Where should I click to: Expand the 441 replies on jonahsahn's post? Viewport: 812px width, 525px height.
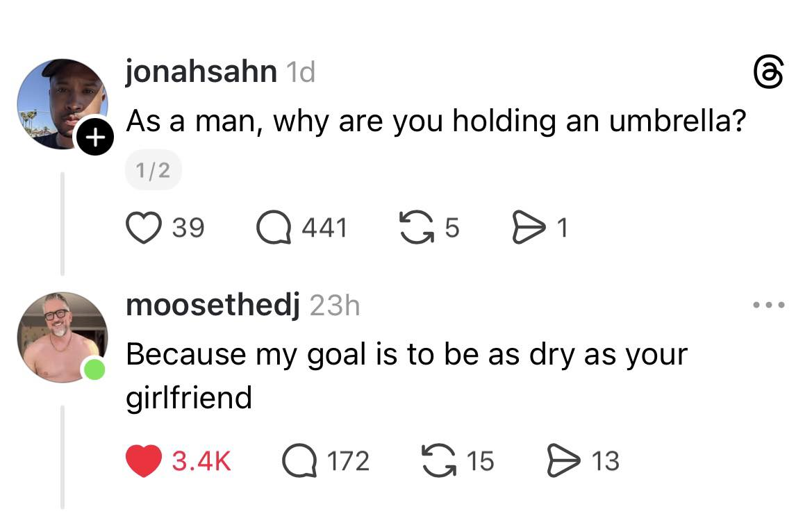pyautogui.click(x=323, y=226)
